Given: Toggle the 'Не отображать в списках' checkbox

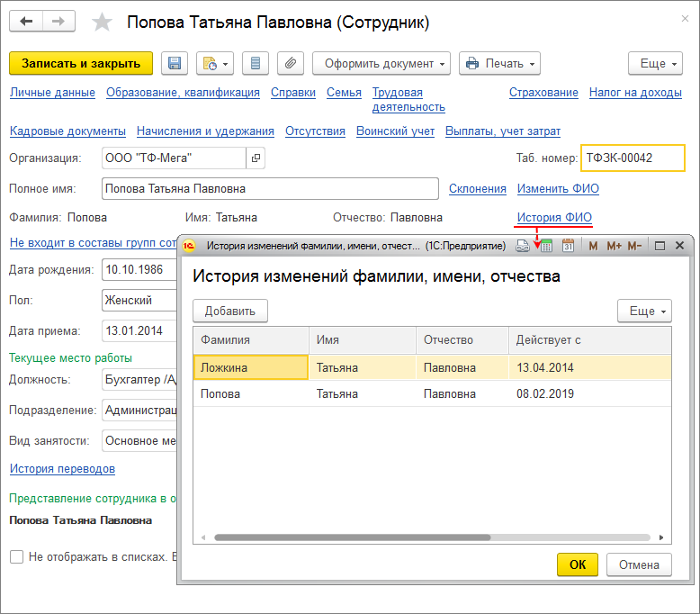Looking at the screenshot, I should tap(16, 556).
